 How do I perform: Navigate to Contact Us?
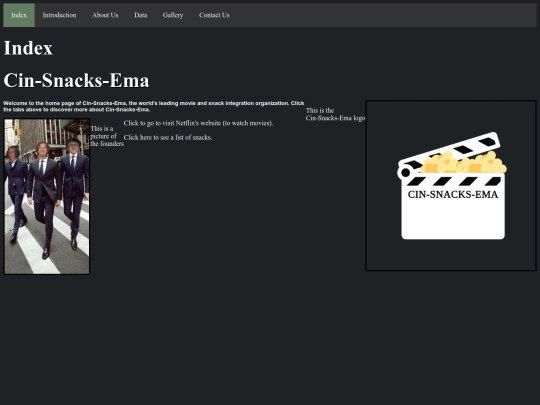point(214,15)
